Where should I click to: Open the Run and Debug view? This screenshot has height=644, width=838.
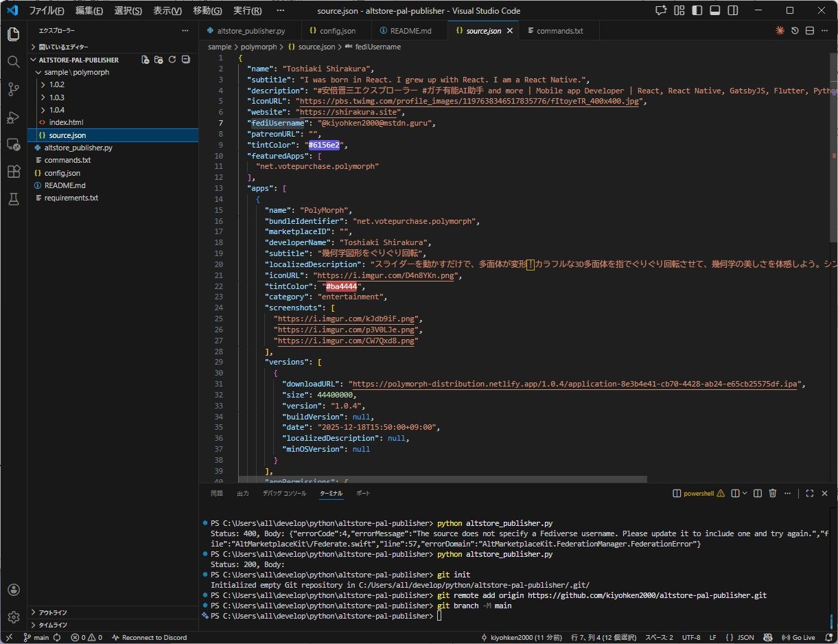click(13, 117)
